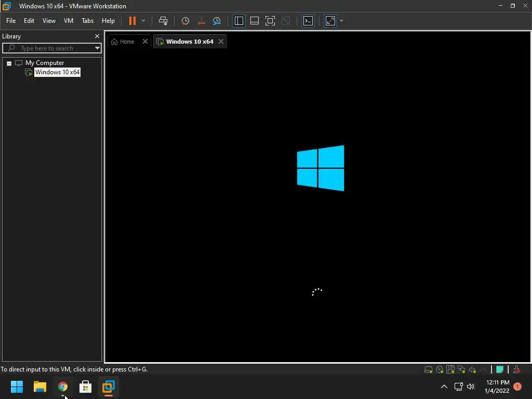
Task: Click the VMware Workstation title bar icon
Action: point(6,6)
